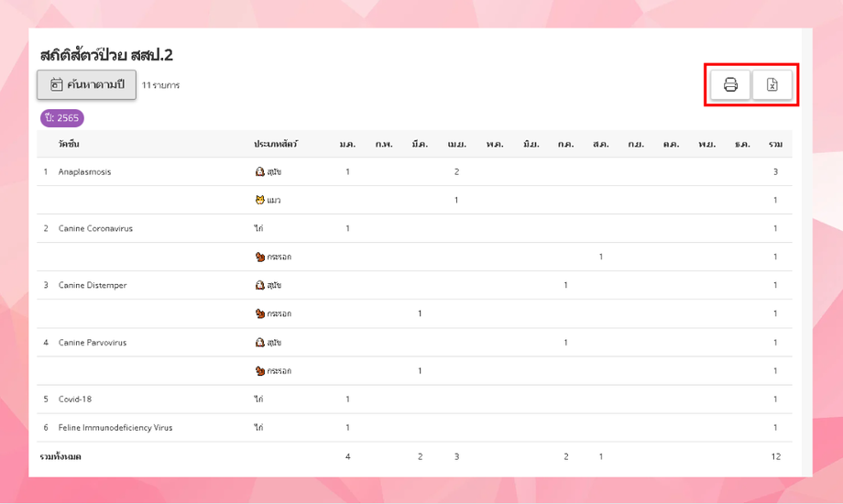Viewport: 843px width, 504px height.
Task: Click the ม.ค. month column header
Action: (347, 144)
